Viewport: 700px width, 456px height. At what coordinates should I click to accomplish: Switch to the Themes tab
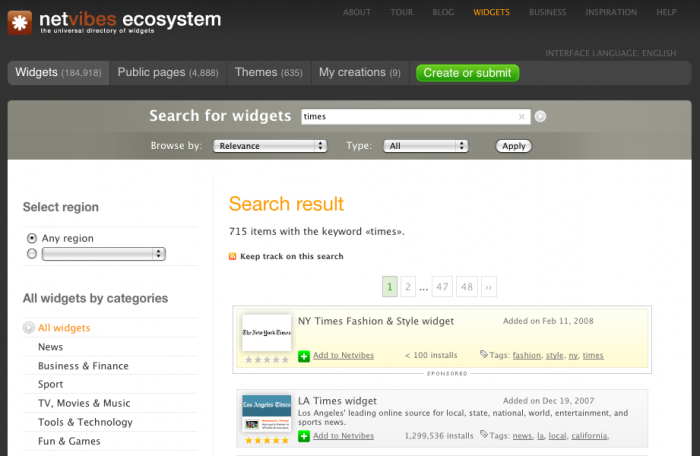[269, 72]
